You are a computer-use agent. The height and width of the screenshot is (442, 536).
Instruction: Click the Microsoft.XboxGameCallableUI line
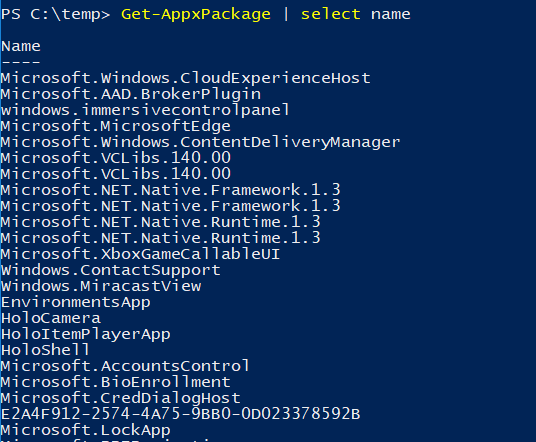click(140, 254)
